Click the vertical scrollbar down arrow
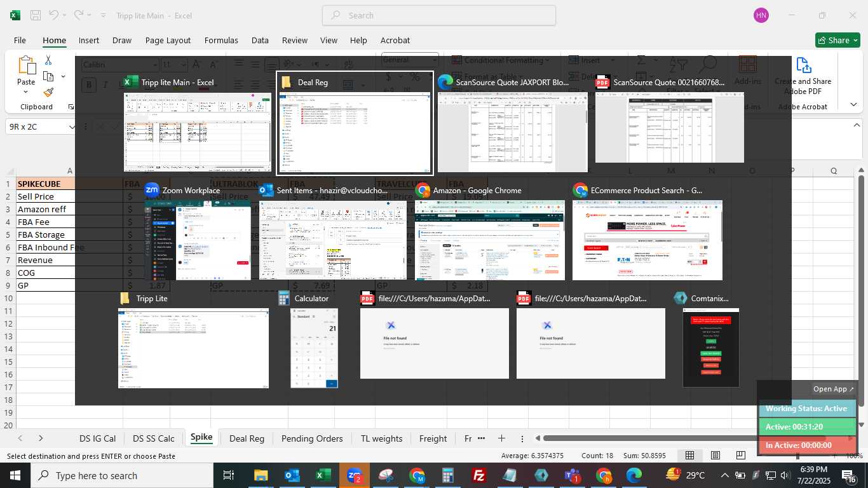This screenshot has height=488, width=868. pyautogui.click(x=861, y=424)
